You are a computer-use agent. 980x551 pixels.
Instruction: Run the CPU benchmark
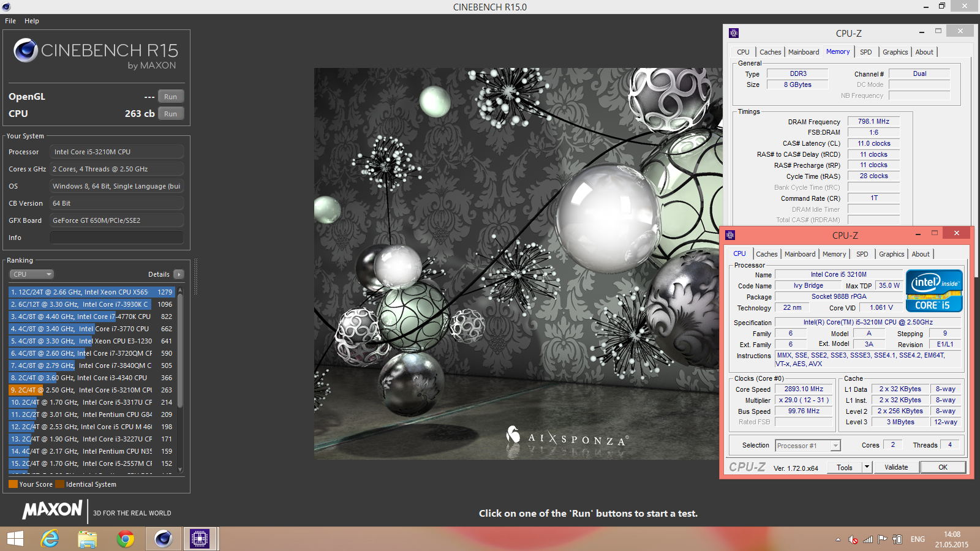[171, 114]
